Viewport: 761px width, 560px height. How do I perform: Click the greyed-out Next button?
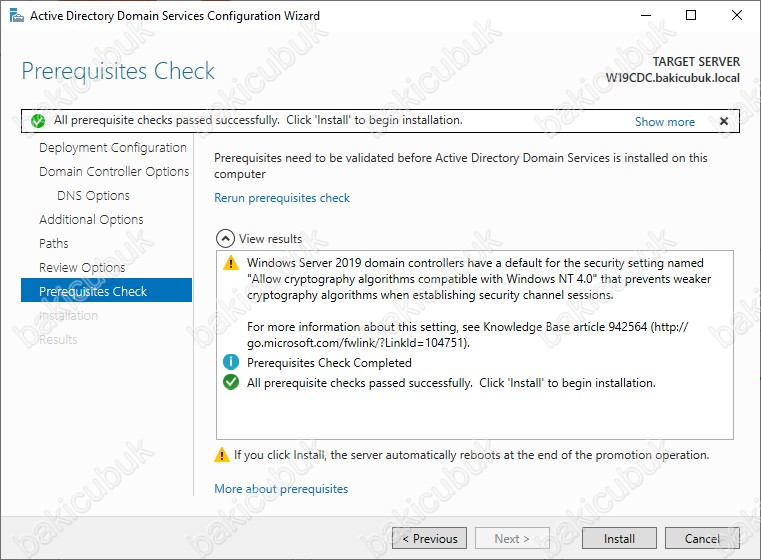[x=512, y=538]
